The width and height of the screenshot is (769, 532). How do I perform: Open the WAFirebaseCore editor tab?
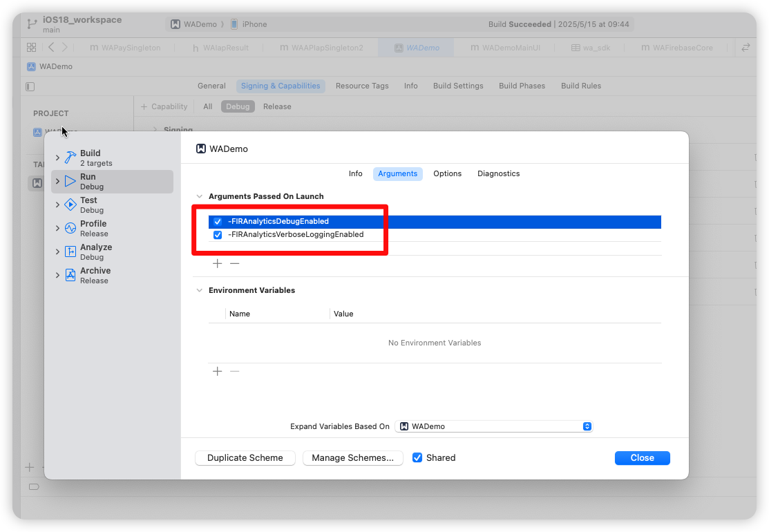tap(677, 48)
